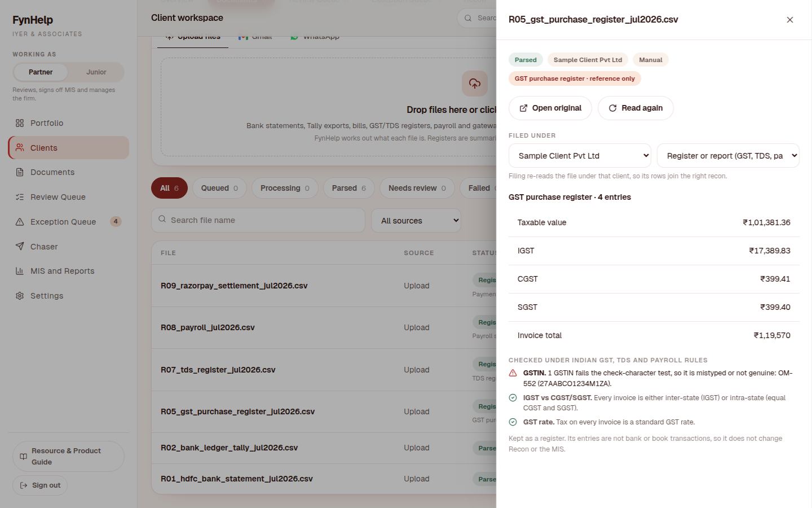Switch working role to Partner

(41, 72)
